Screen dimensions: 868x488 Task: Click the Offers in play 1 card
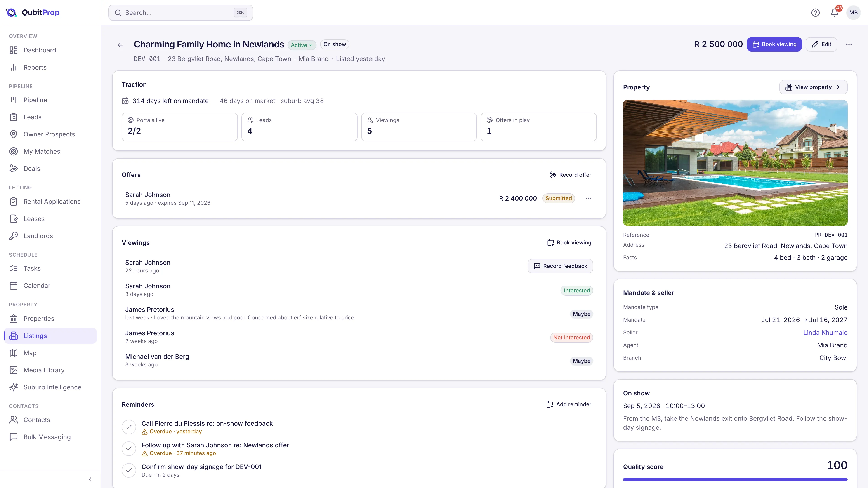coord(538,127)
